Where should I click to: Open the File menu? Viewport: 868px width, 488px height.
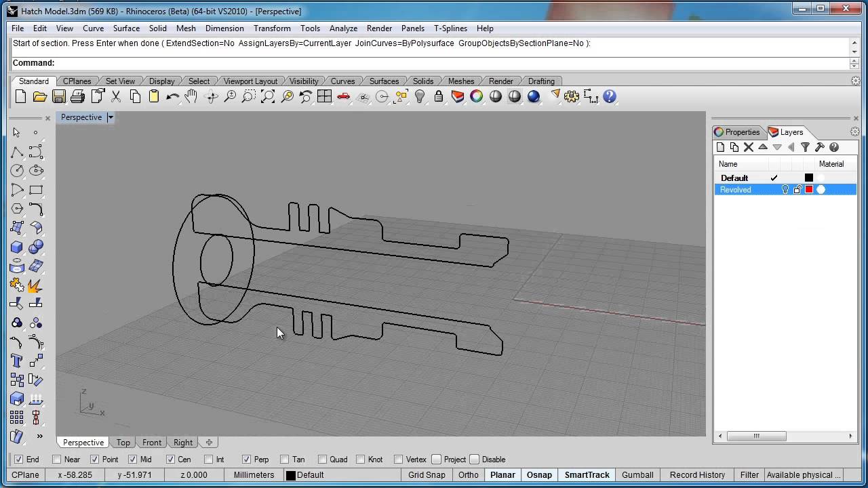point(18,28)
